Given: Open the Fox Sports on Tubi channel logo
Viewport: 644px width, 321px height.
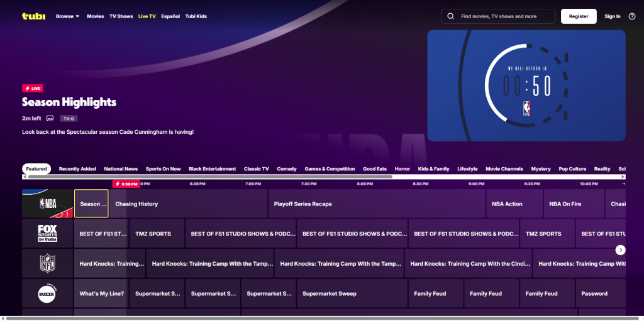Looking at the screenshot, I should pyautogui.click(x=47, y=234).
